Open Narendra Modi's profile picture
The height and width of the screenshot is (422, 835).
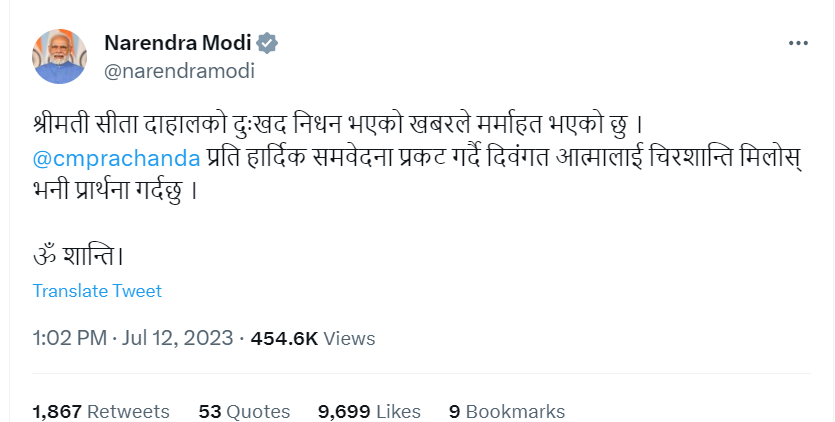(x=61, y=56)
